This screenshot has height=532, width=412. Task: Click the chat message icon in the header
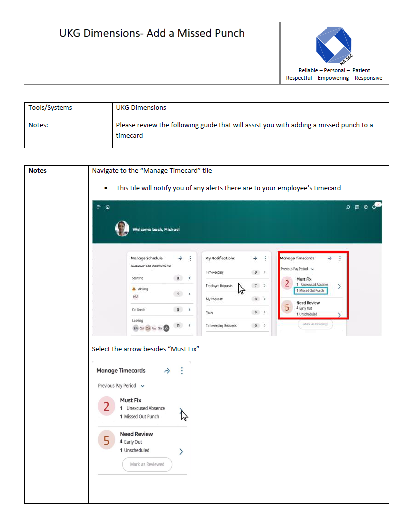(x=357, y=207)
